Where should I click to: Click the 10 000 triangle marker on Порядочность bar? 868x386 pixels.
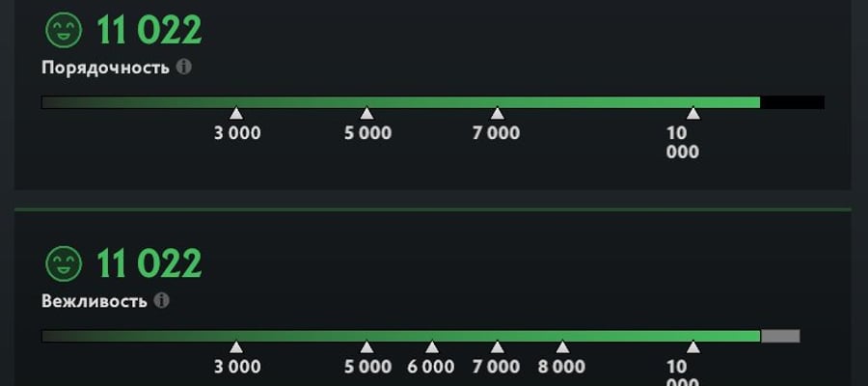pos(693,114)
